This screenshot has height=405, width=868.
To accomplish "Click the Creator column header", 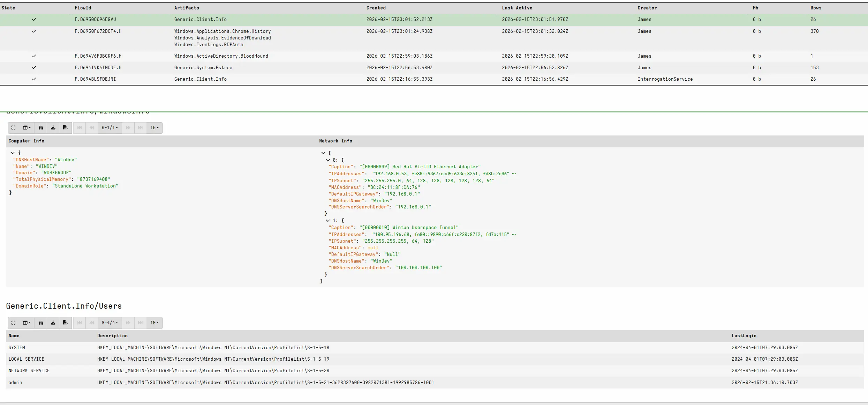I will pos(647,8).
